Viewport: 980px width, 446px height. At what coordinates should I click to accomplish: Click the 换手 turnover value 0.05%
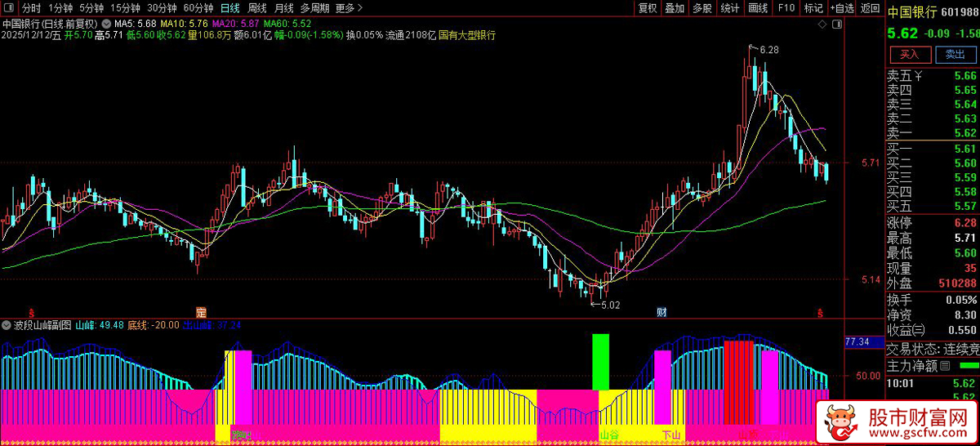(x=961, y=300)
